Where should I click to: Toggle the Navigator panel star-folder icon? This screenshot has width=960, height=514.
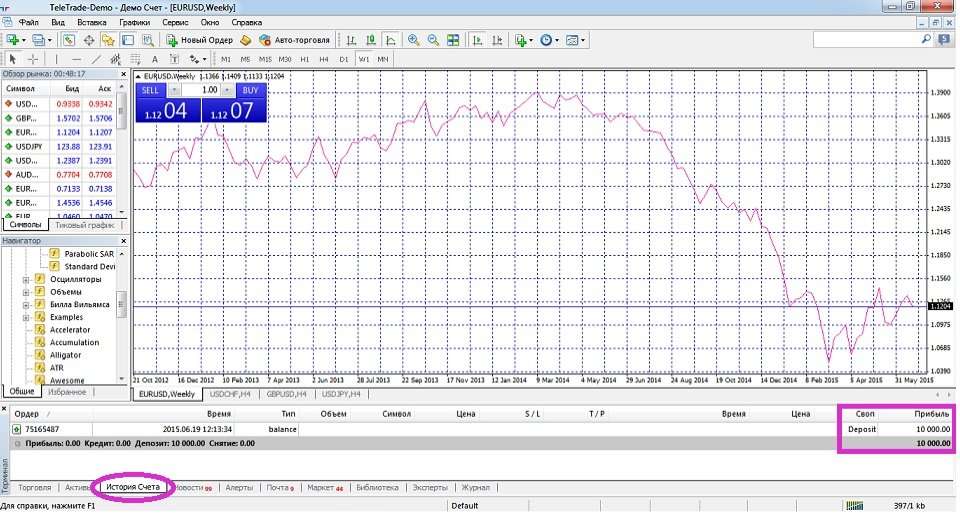pos(108,40)
